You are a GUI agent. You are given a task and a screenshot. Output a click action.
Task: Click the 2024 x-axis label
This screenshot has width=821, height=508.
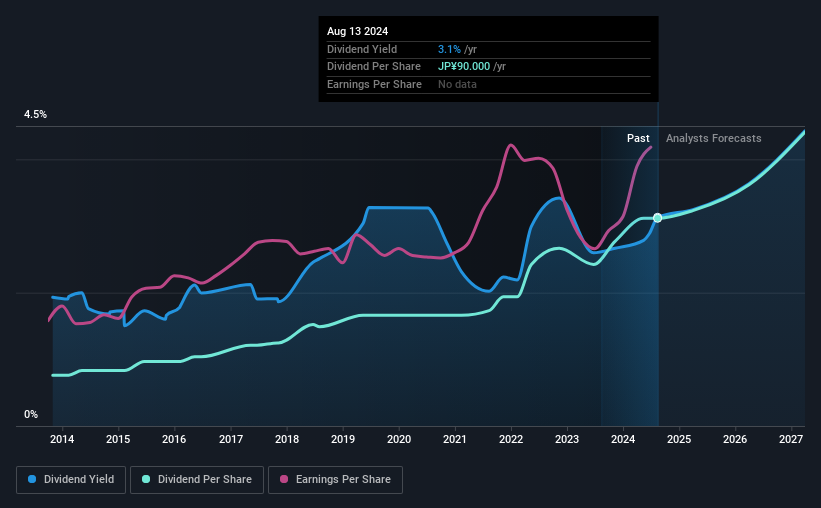point(623,439)
